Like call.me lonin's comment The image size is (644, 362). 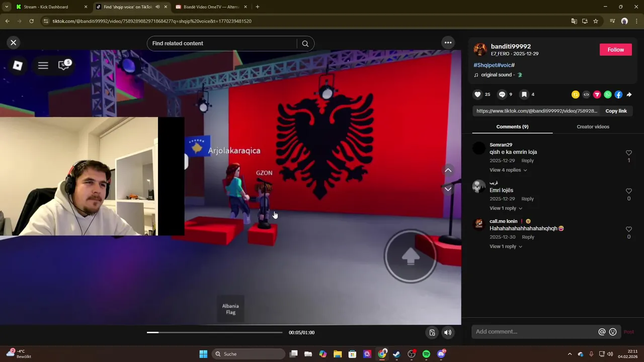[628, 229]
